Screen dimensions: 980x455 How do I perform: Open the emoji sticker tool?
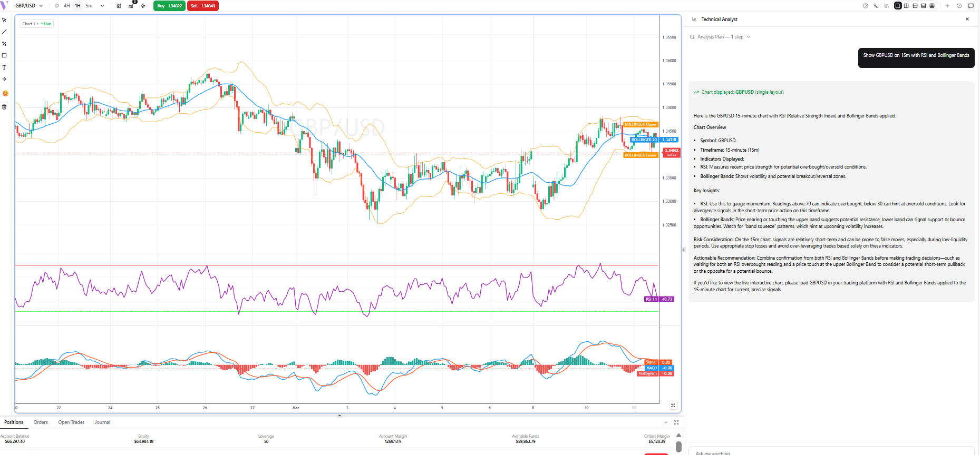(x=5, y=93)
